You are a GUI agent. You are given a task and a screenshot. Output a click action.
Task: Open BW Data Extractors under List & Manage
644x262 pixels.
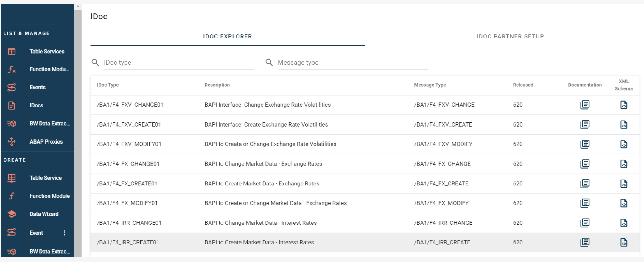pyautogui.click(x=49, y=124)
